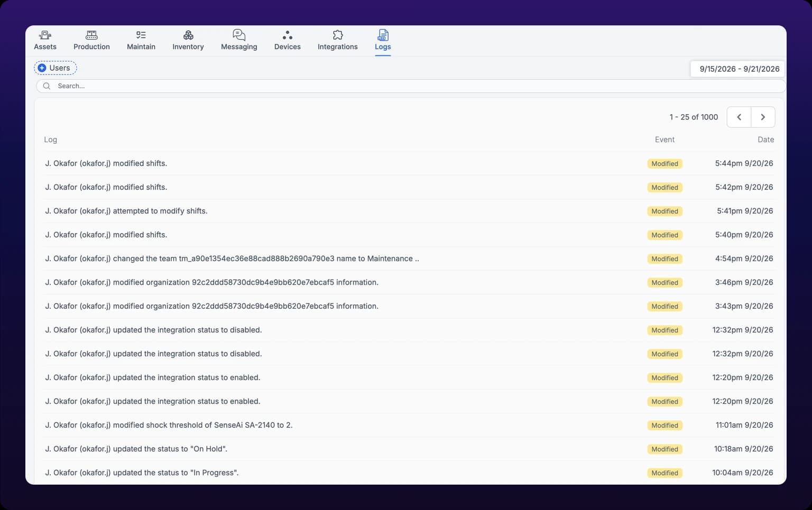Switch to the Maintain tab label
The image size is (812, 510).
click(141, 47)
